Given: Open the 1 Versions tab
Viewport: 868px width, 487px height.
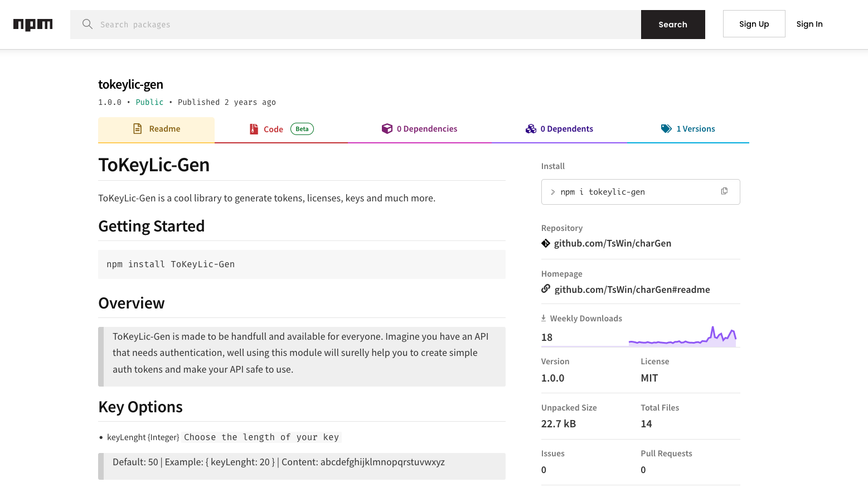Looking at the screenshot, I should click(695, 129).
